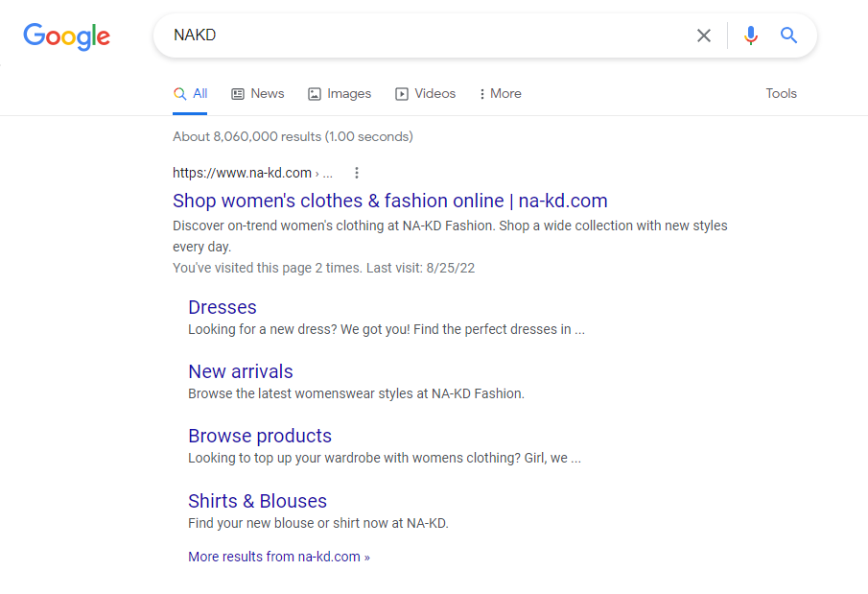Expand the More search filters menu

click(501, 94)
